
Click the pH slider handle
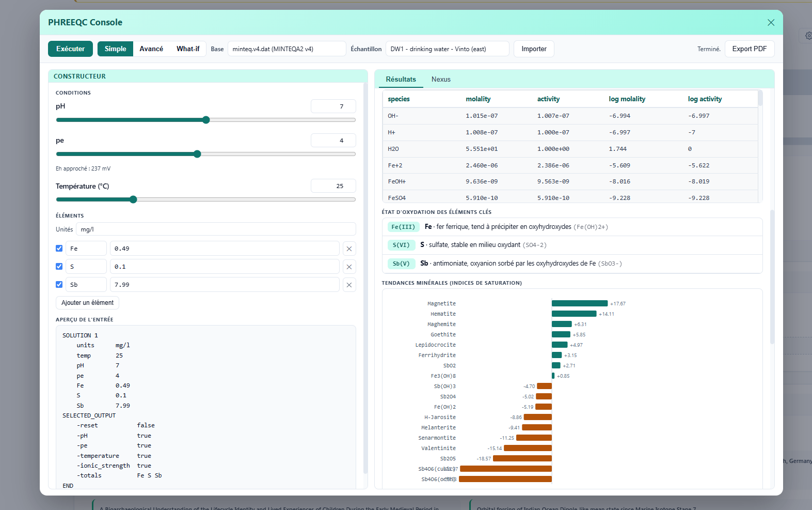[x=206, y=120]
